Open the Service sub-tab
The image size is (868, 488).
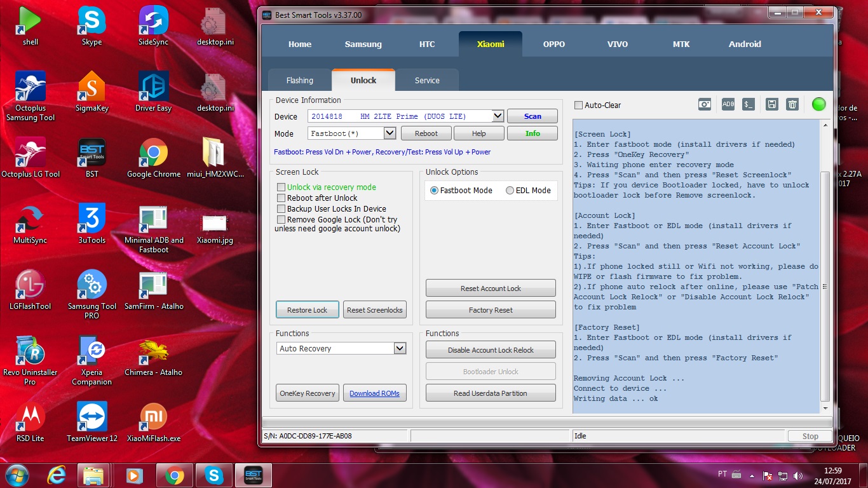tap(427, 81)
